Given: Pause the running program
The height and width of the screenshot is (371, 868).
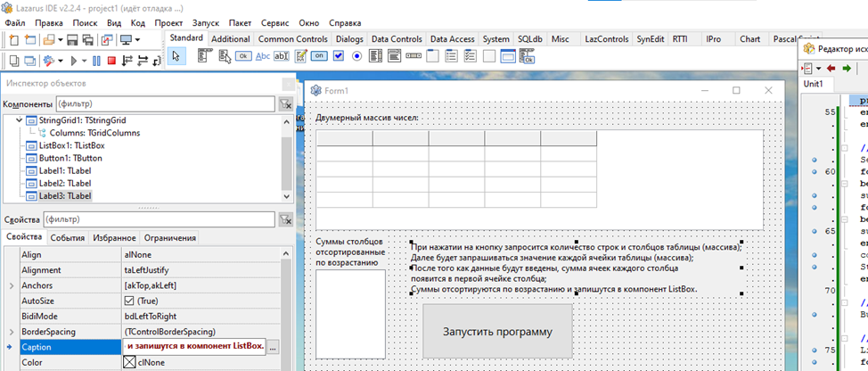Looking at the screenshot, I should (x=95, y=61).
